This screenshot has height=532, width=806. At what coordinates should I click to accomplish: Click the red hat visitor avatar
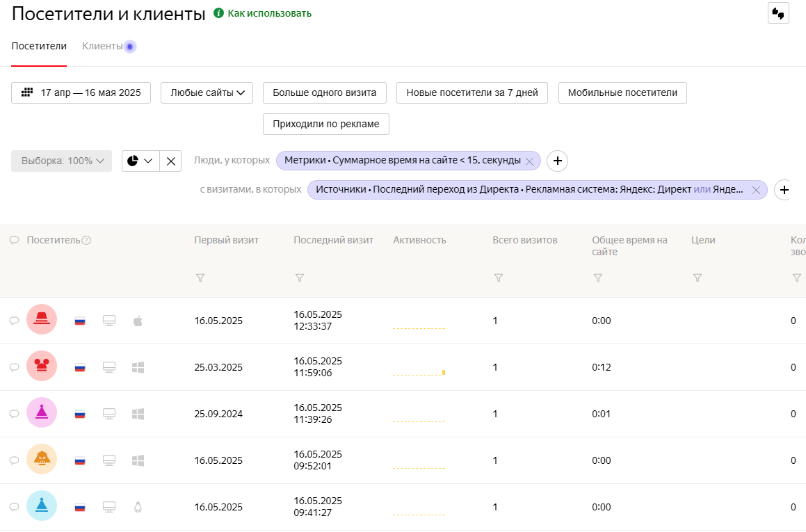42,320
